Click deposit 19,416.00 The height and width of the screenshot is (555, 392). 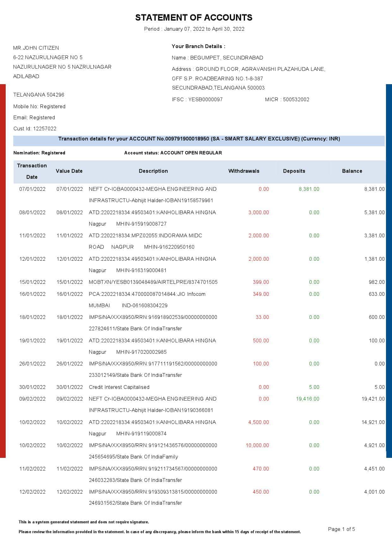pos(308,399)
